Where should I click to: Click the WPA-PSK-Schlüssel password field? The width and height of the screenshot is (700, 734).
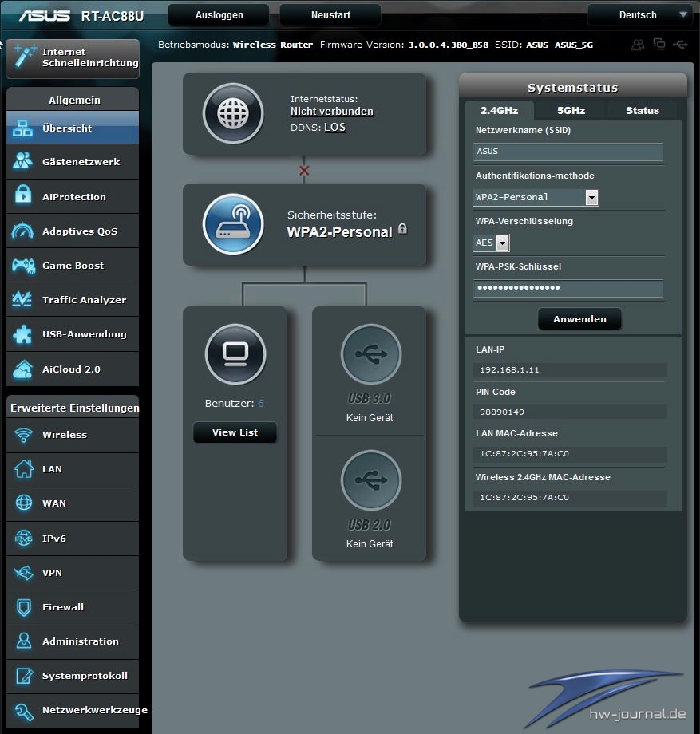568,288
